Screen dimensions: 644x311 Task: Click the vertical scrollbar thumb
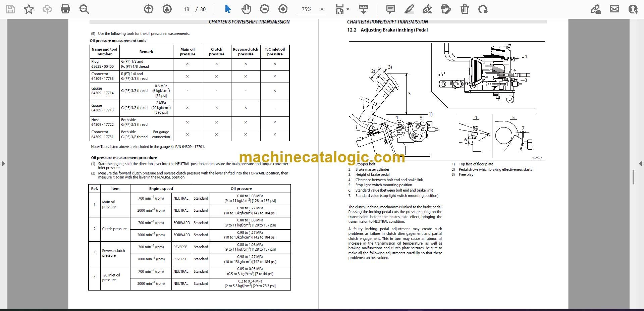coord(633,177)
